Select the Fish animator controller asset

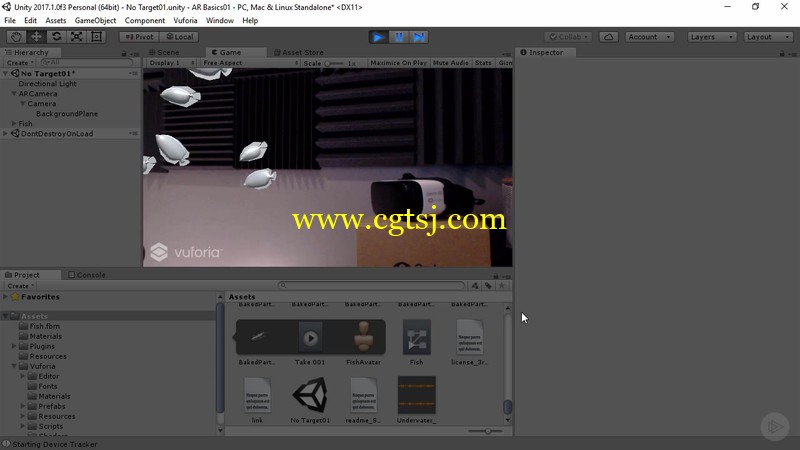(416, 342)
